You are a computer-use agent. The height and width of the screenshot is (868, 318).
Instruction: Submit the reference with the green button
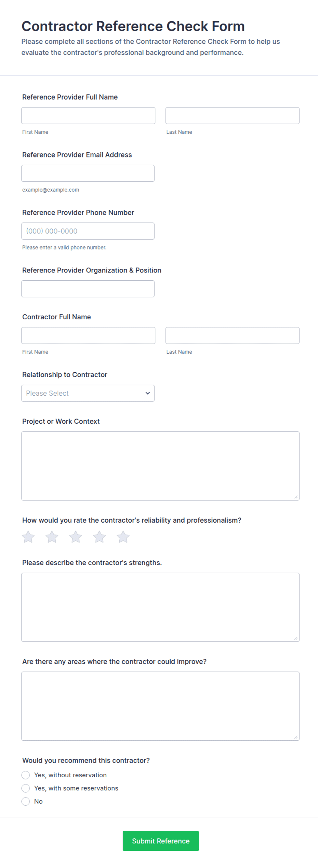coord(161,841)
